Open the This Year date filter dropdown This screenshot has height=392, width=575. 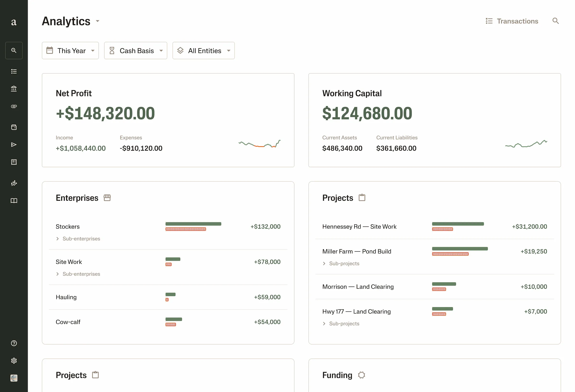(70, 51)
